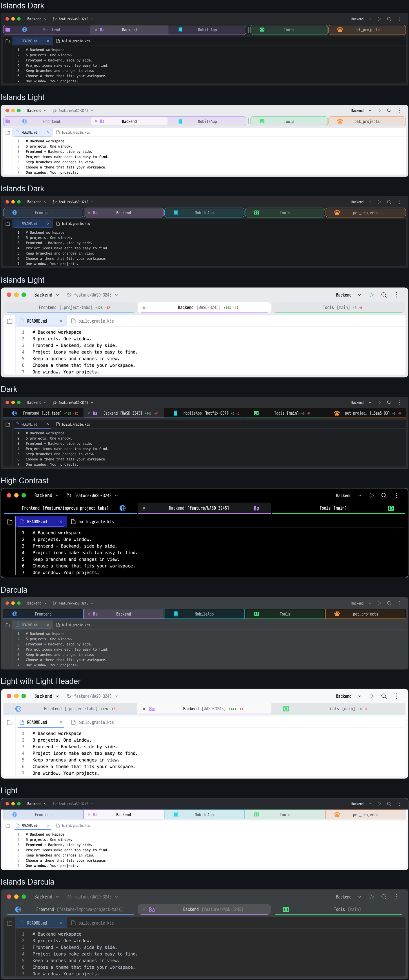The image size is (409, 980).
Task: Open the Frontend [feature/improve-project-tabs] tab in High Contrast
Action: coord(70,508)
